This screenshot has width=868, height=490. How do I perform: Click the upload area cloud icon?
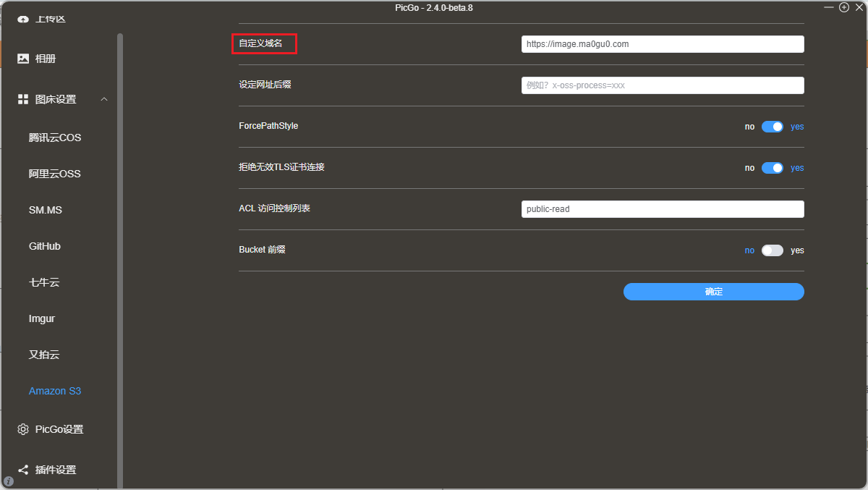pos(23,19)
